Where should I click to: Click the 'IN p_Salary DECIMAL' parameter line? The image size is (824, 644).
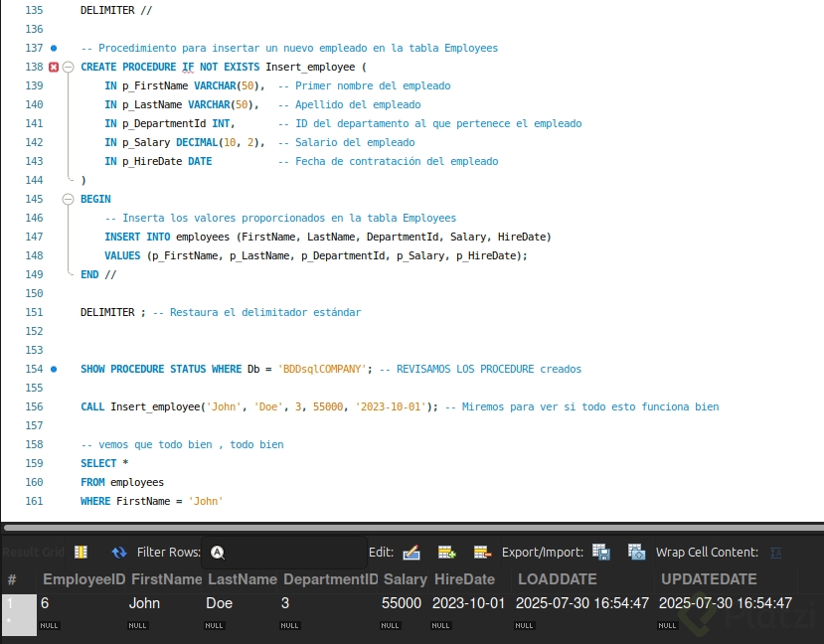(x=185, y=142)
